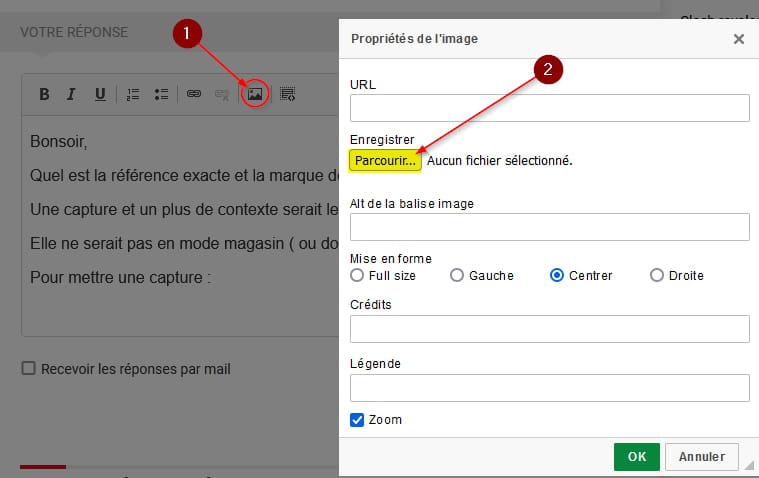Click the 'Bonsoir,' line in the editor
This screenshot has width=759, height=478.
(59, 141)
